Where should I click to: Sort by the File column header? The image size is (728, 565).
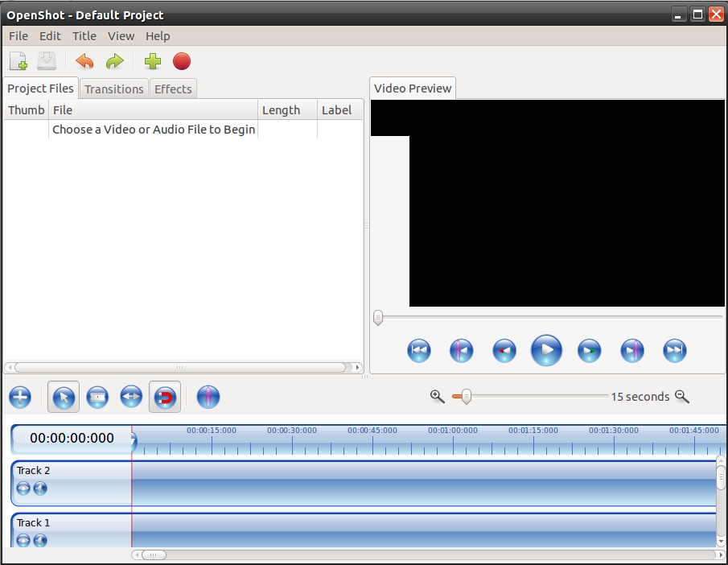(153, 110)
